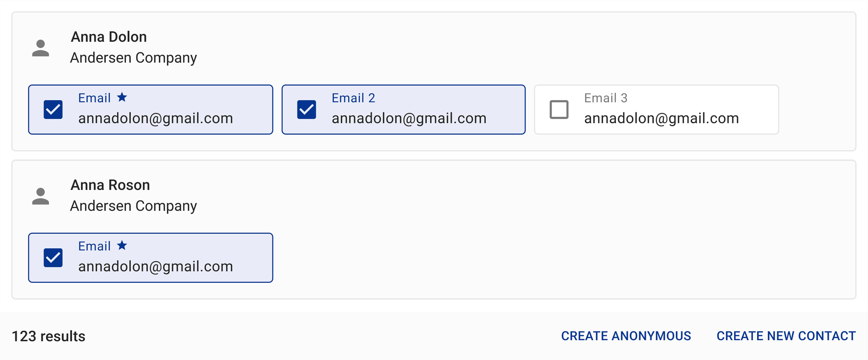The height and width of the screenshot is (360, 868).
Task: Click the Email 2 label
Action: coord(353,98)
